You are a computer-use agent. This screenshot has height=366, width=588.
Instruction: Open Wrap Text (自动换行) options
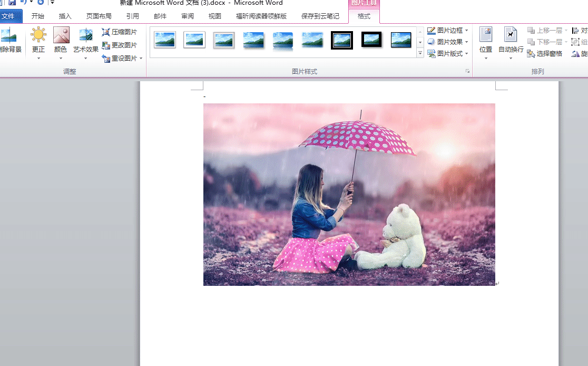click(511, 41)
